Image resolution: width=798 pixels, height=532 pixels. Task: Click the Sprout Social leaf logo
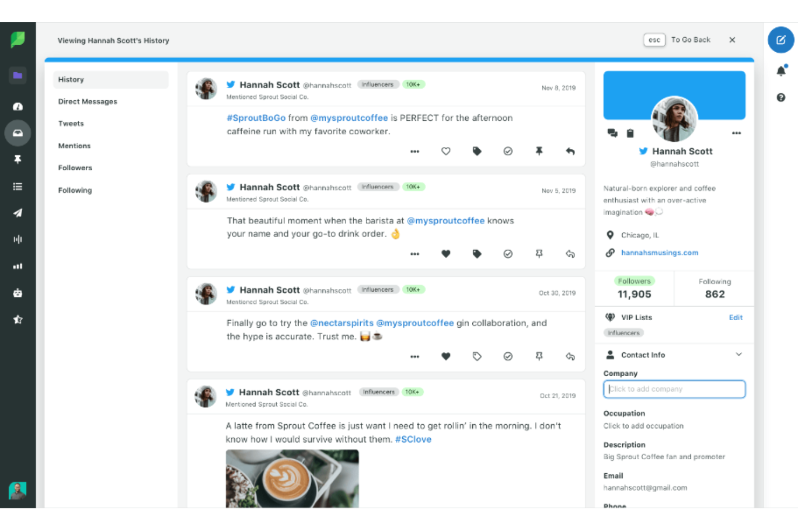tap(18, 40)
